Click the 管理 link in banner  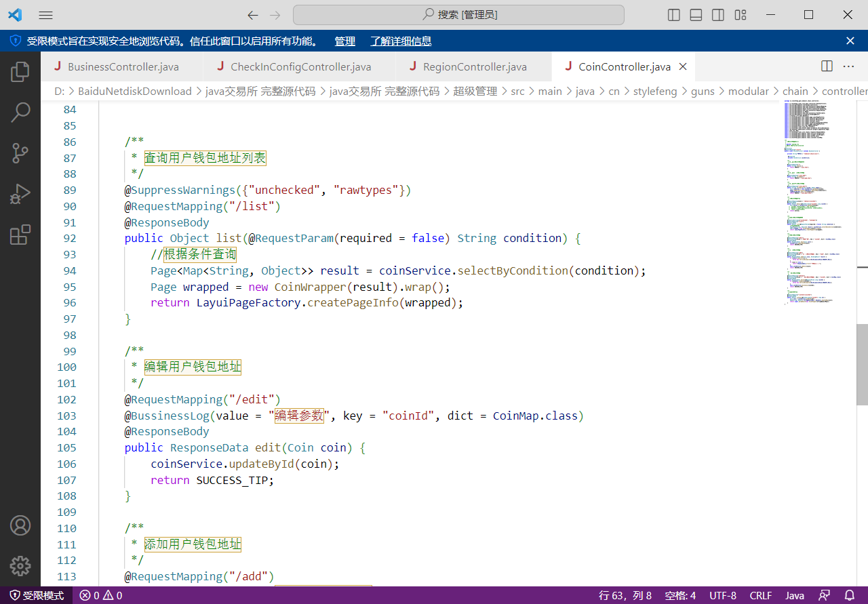pos(344,41)
